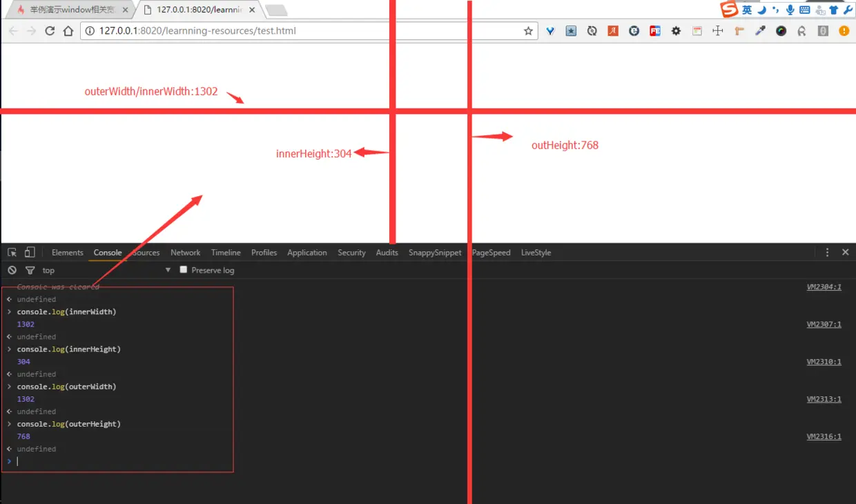Reload the test.html page

[50, 31]
